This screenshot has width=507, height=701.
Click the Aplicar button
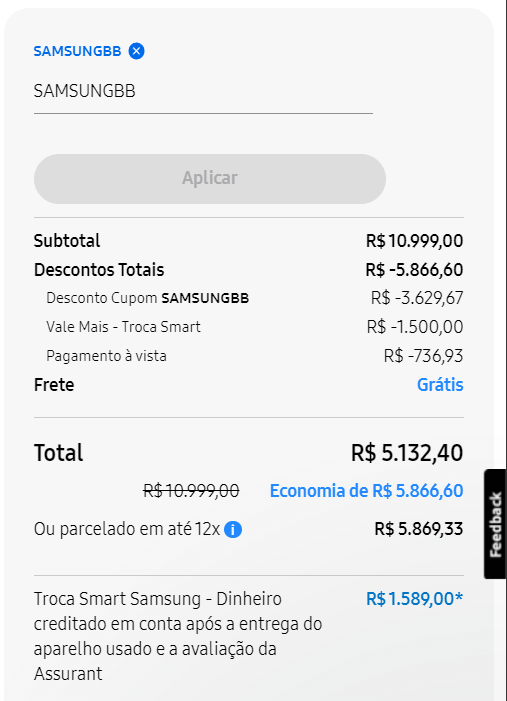(210, 179)
